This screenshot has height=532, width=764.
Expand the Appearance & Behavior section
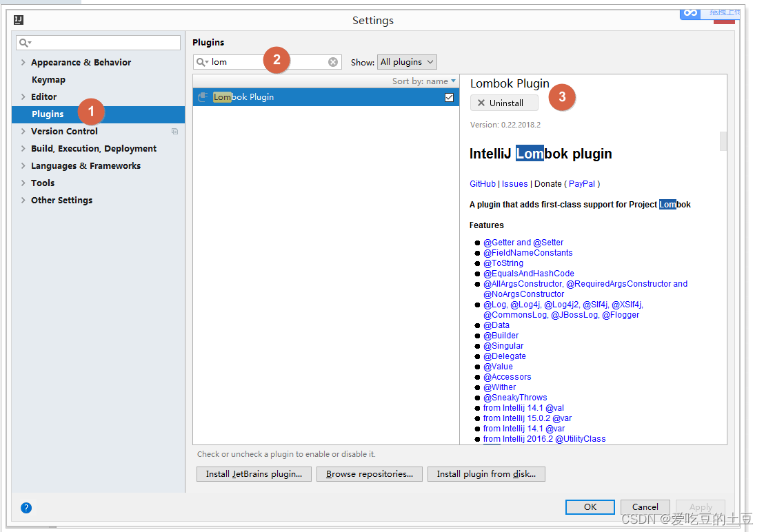click(23, 62)
